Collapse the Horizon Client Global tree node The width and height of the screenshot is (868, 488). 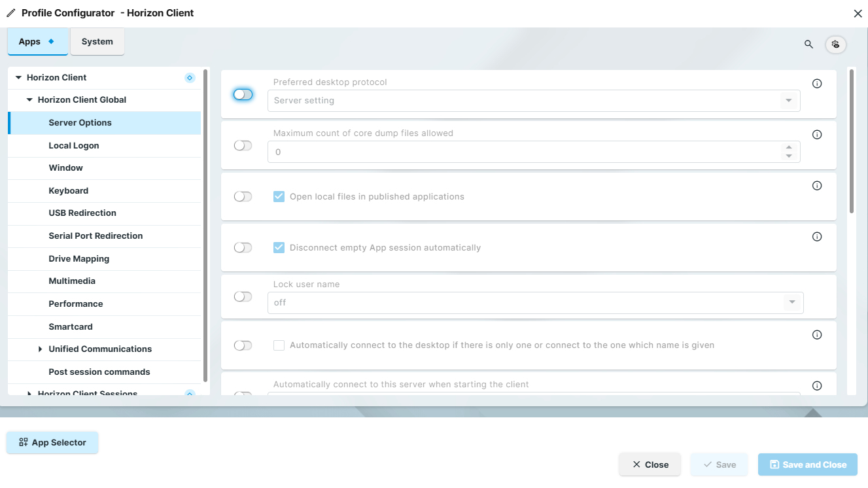tap(29, 99)
